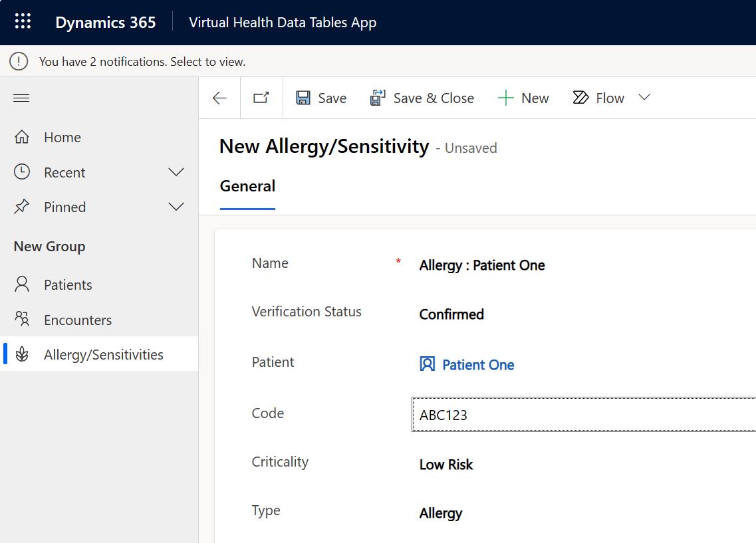
Task: Select the General tab
Action: [x=247, y=186]
